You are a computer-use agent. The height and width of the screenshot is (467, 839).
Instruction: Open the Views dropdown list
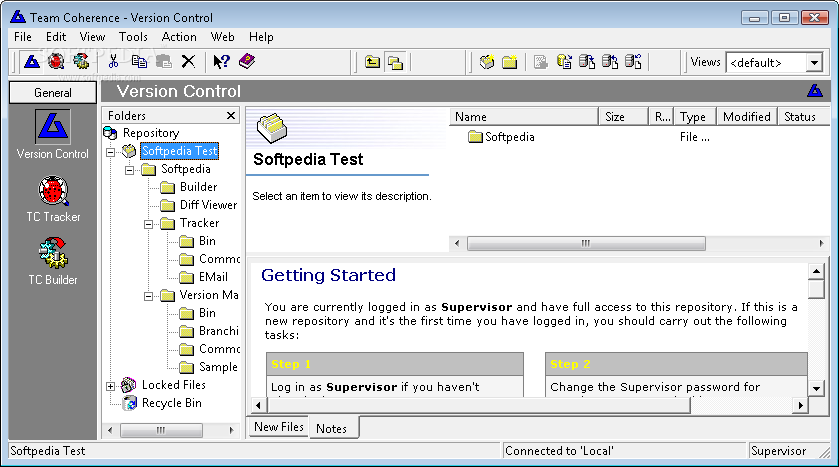(814, 63)
